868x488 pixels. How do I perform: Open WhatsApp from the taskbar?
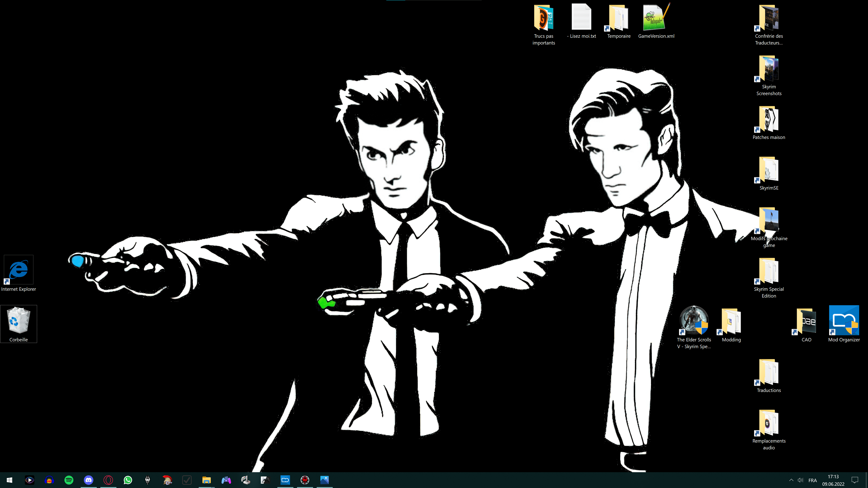point(128,480)
